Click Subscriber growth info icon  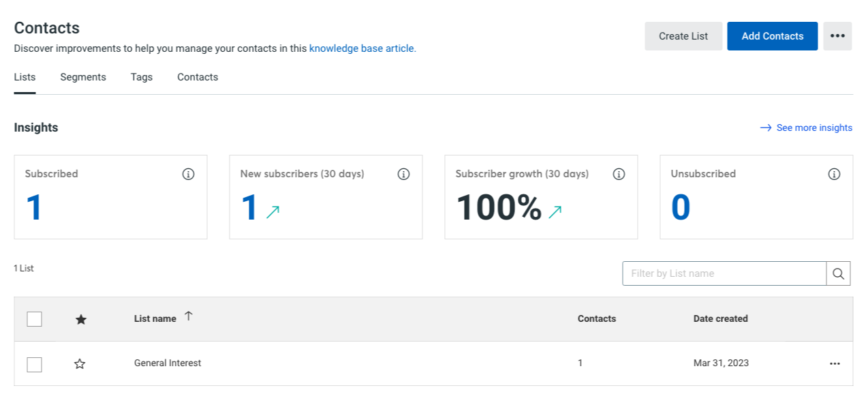pos(619,174)
